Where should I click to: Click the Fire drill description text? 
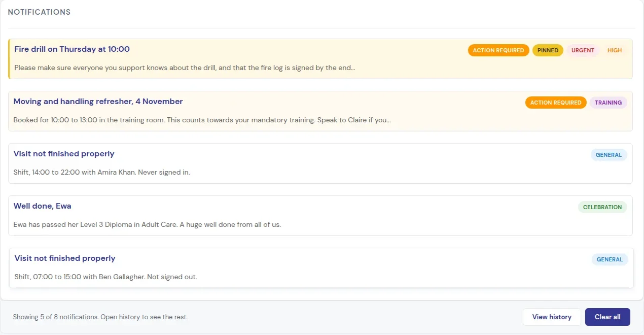point(185,68)
